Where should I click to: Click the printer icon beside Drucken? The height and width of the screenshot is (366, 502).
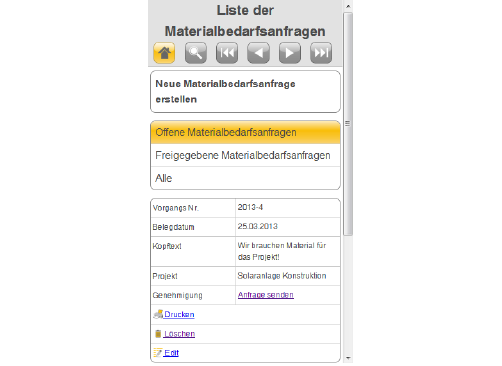pos(158,314)
